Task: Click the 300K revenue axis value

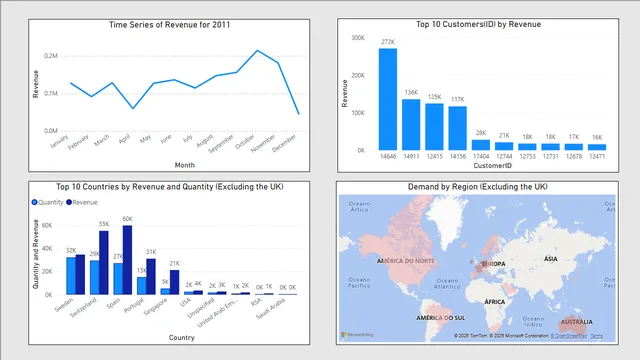Action: pos(358,38)
